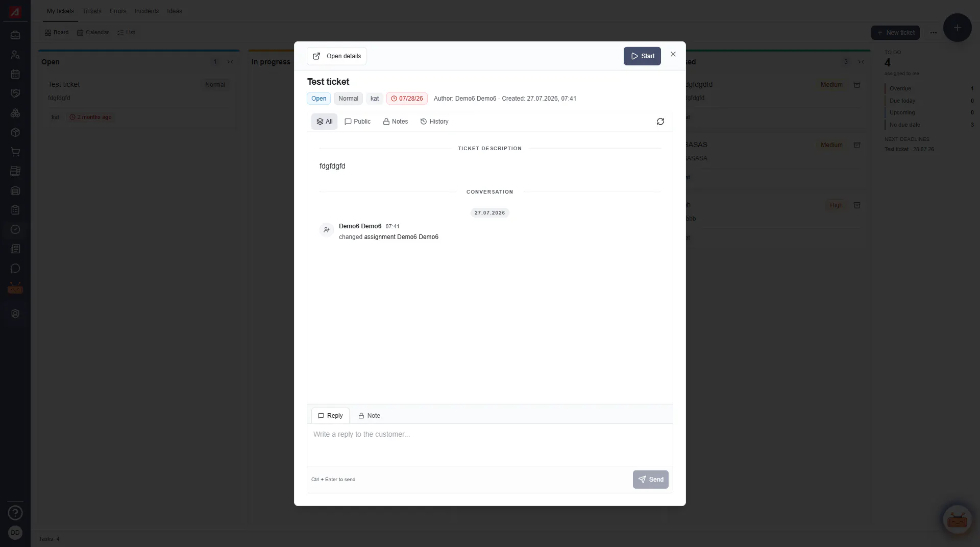Open the three-dot more options menu
Image resolution: width=980 pixels, height=547 pixels.
(x=934, y=33)
